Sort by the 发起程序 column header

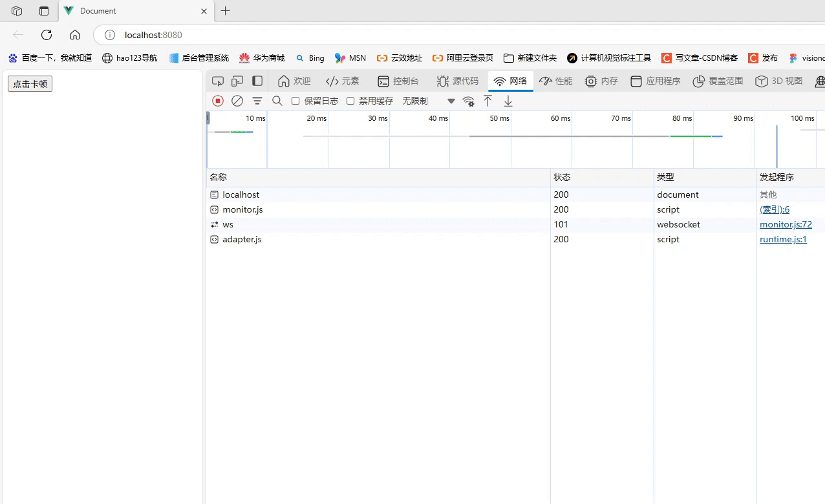coord(791,177)
